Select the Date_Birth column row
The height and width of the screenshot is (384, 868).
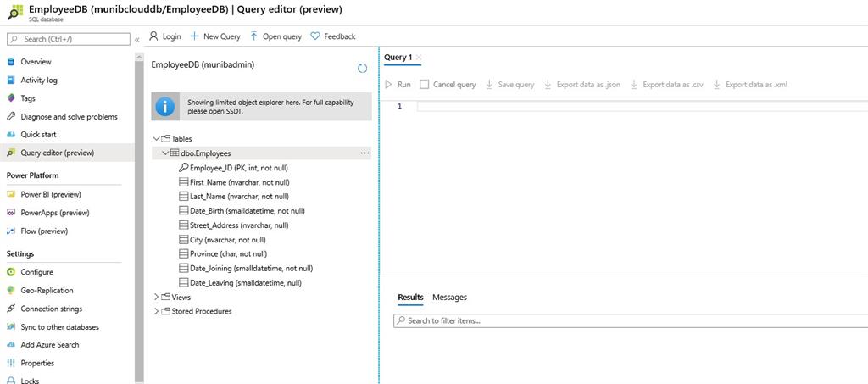(242, 211)
